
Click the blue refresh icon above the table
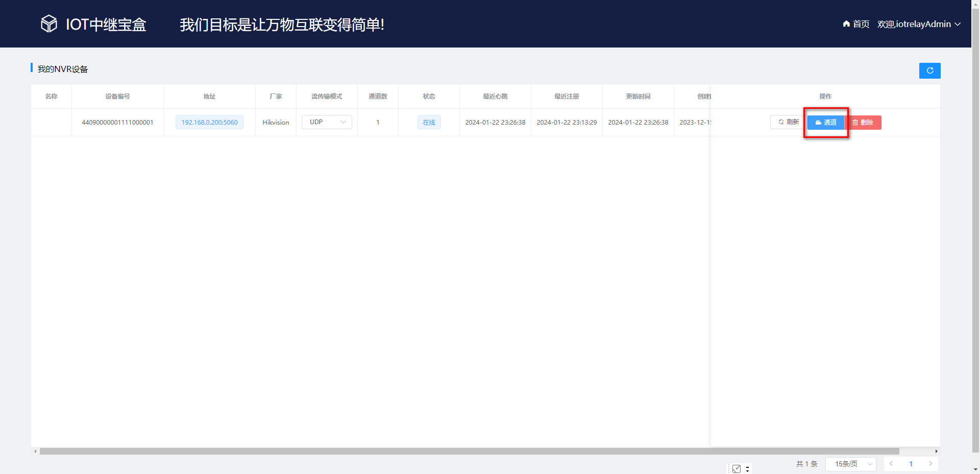(x=929, y=70)
